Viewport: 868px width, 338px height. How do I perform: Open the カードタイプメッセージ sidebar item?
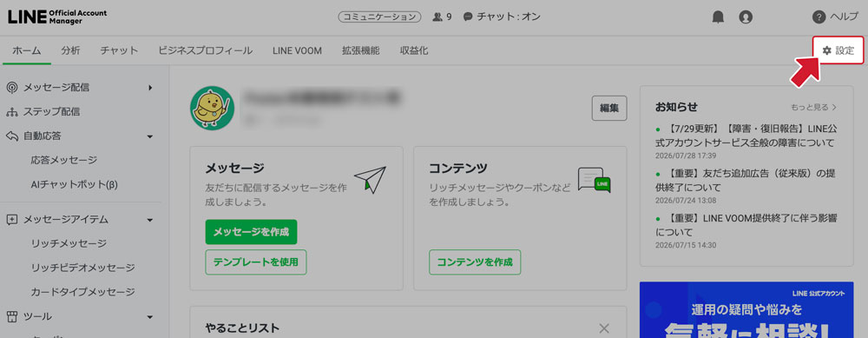click(83, 292)
